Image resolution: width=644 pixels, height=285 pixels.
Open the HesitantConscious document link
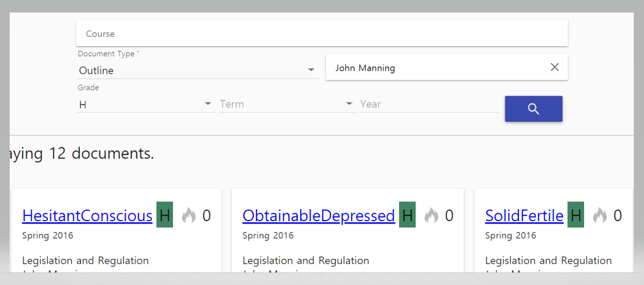(x=87, y=215)
